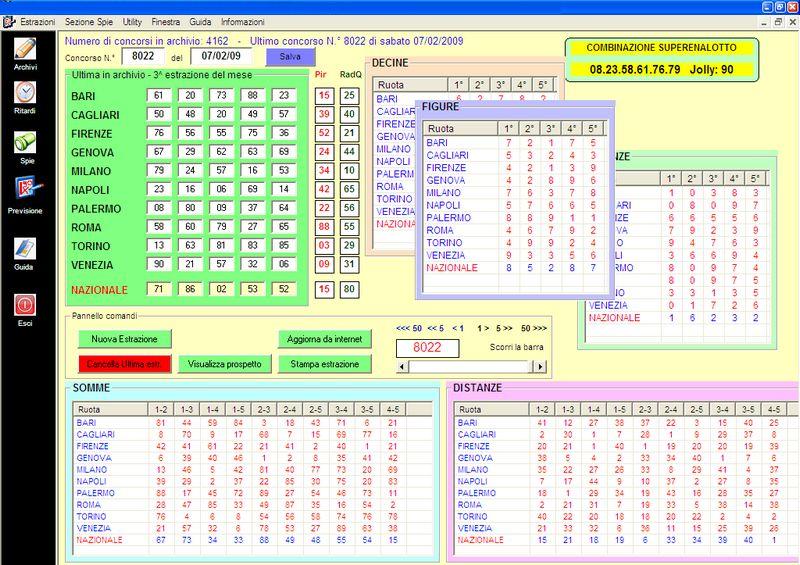The height and width of the screenshot is (565, 800).
Task: Click the 1-2 column header in SOMME
Action: [161, 409]
